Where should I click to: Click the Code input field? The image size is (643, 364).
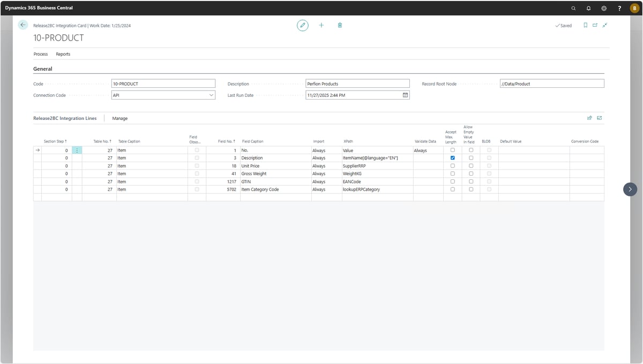[x=163, y=84]
